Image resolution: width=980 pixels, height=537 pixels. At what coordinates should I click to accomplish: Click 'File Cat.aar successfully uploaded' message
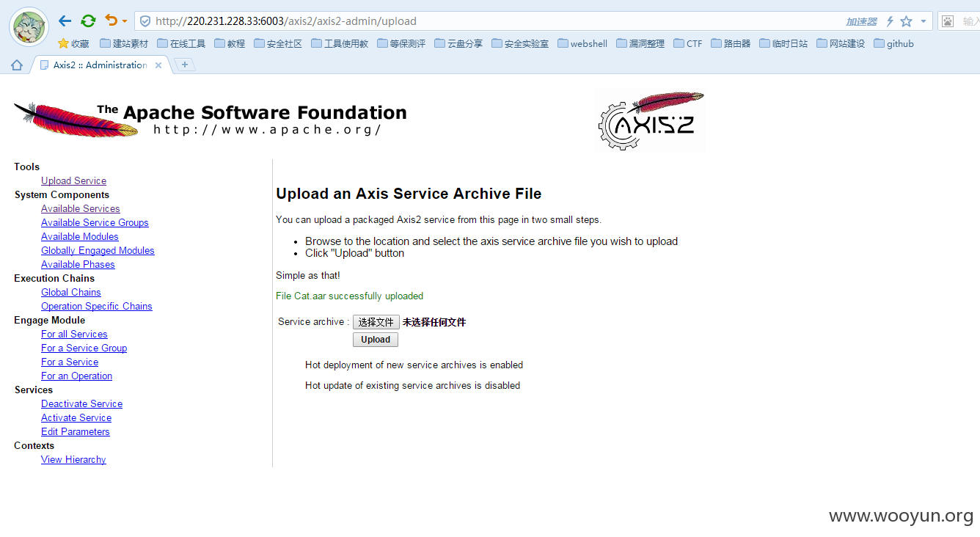pyautogui.click(x=349, y=296)
